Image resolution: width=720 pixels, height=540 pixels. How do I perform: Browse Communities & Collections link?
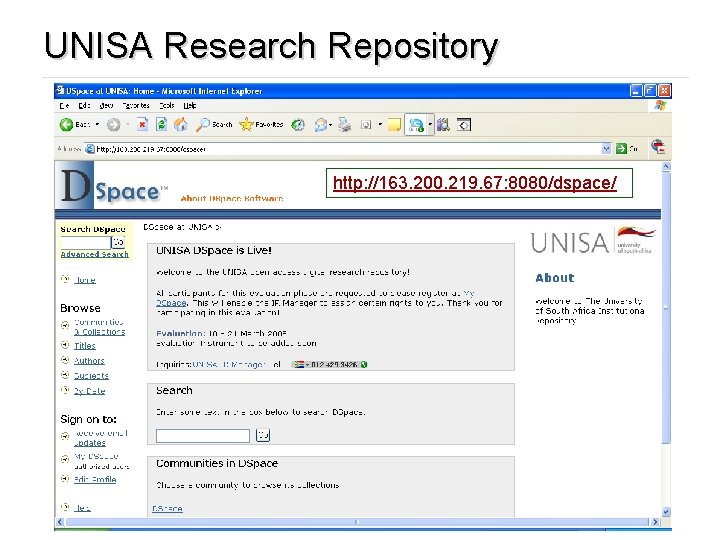pos(100,327)
